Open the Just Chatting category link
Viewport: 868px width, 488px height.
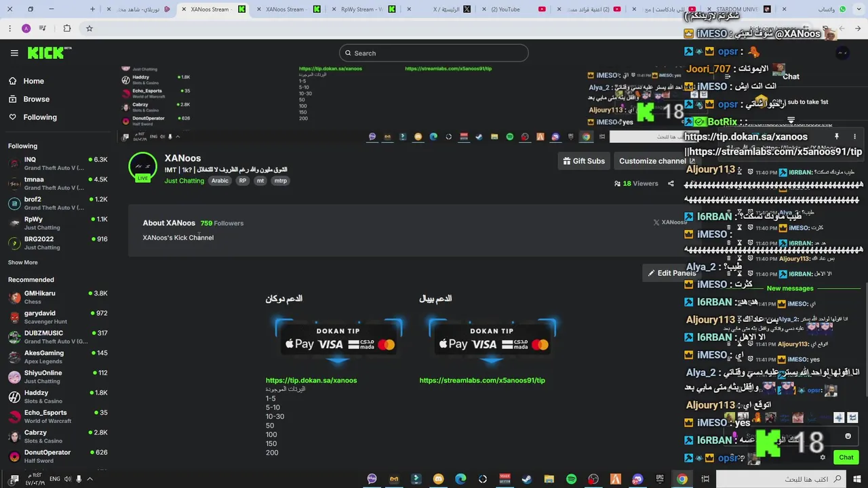coord(184,181)
